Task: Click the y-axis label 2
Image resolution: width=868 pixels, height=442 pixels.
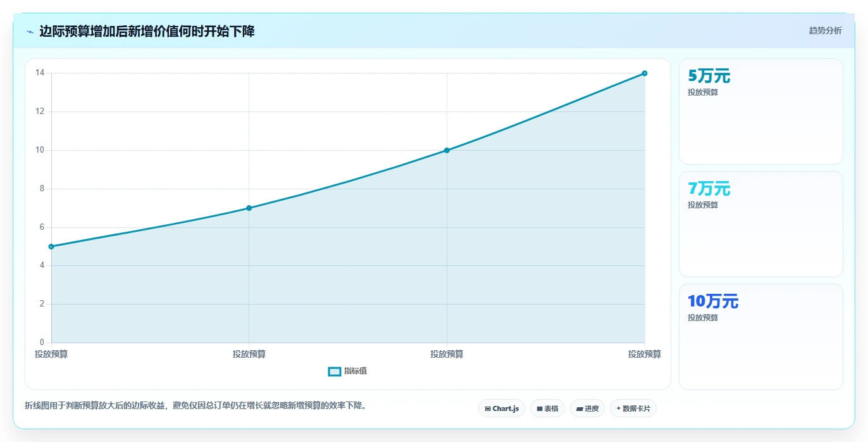Action: point(42,304)
